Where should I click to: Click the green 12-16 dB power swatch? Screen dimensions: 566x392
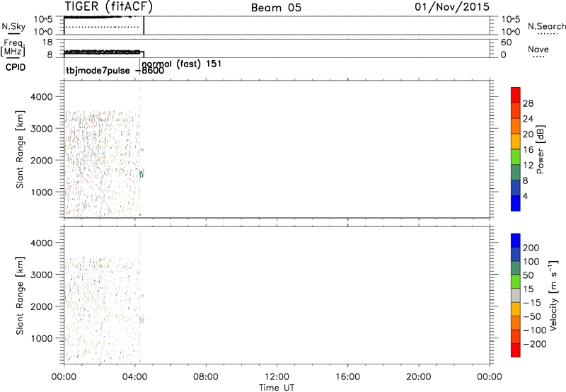pyautogui.click(x=516, y=157)
